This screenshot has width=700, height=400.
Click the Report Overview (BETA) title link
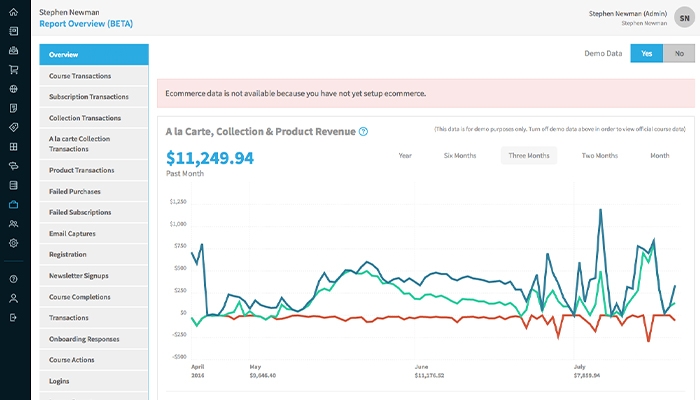[85, 23]
